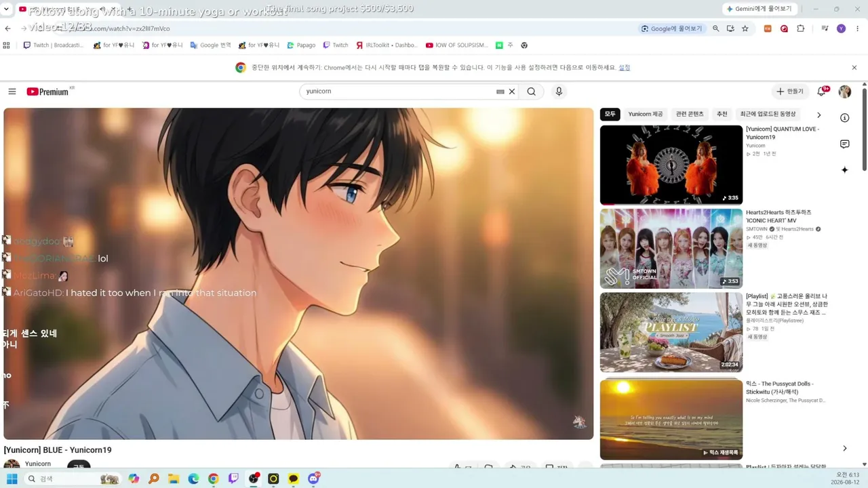Open Chrome tab search dropdown arrow
Screen dimensions: 868x488
pos(6,9)
